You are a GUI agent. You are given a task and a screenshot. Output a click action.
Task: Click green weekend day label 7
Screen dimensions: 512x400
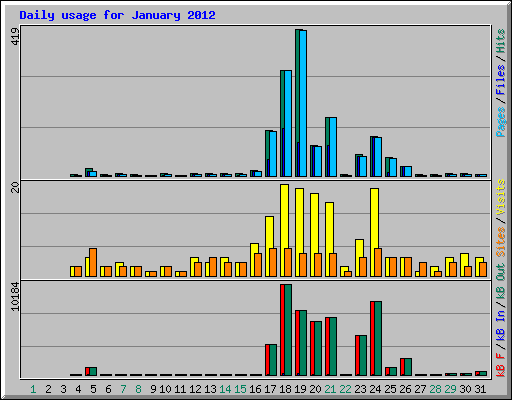point(123,389)
